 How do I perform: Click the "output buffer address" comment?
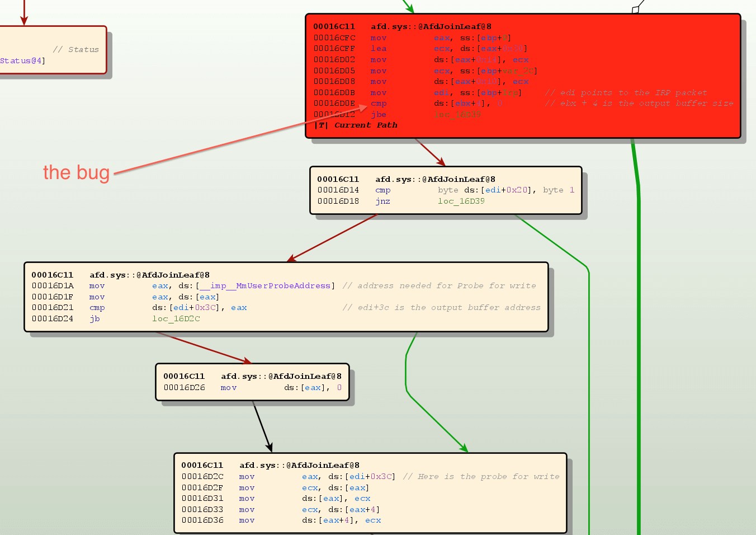(441, 308)
